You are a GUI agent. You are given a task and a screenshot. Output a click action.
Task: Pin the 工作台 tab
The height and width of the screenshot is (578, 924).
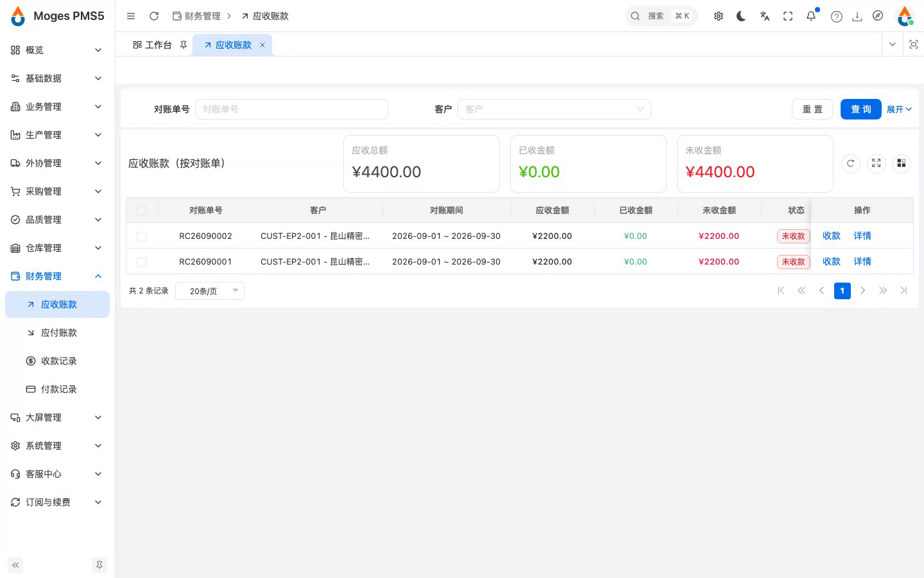pyautogui.click(x=184, y=45)
